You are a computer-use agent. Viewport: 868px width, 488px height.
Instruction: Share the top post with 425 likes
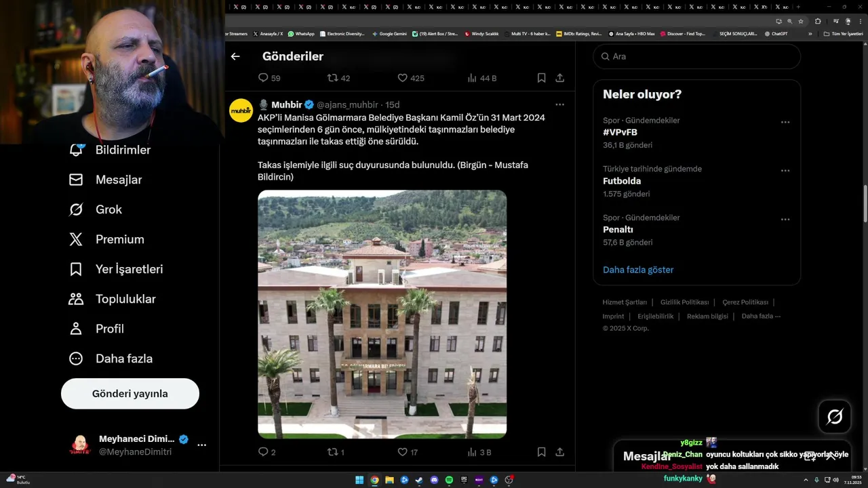[560, 78]
